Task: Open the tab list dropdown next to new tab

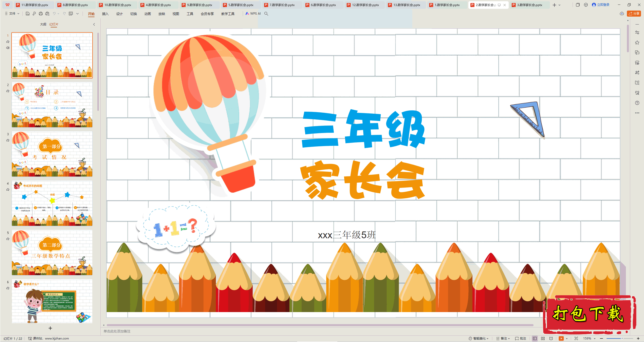Action: pyautogui.click(x=559, y=5)
